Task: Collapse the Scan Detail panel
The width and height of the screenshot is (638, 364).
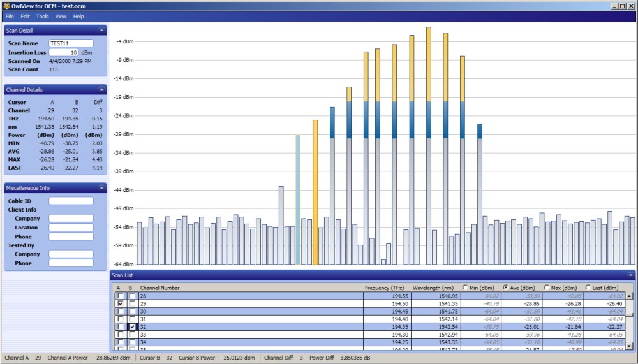Action: pos(101,30)
